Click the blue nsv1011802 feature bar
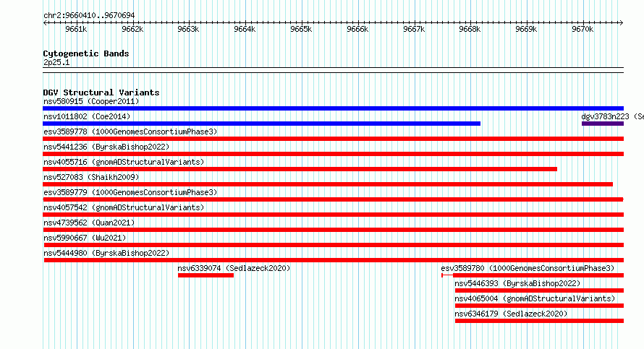This screenshot has width=644, height=349. pos(262,124)
